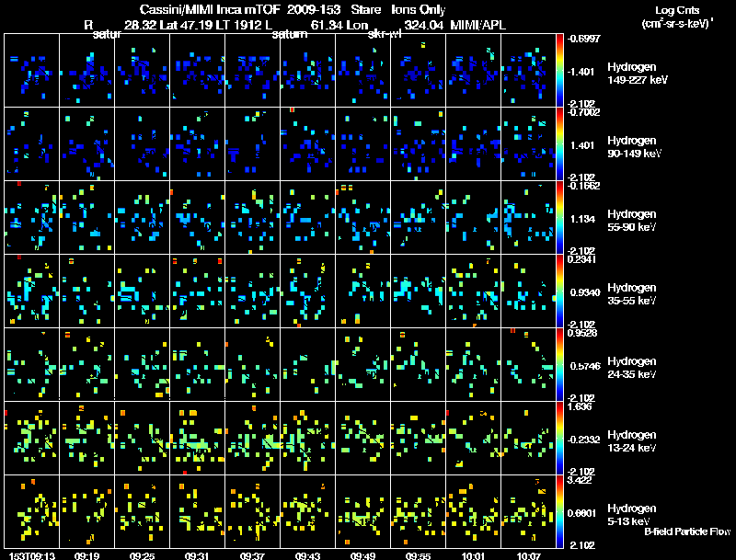Click the 'Lat 47.19' header value
736x560 pixels.
click(186, 25)
